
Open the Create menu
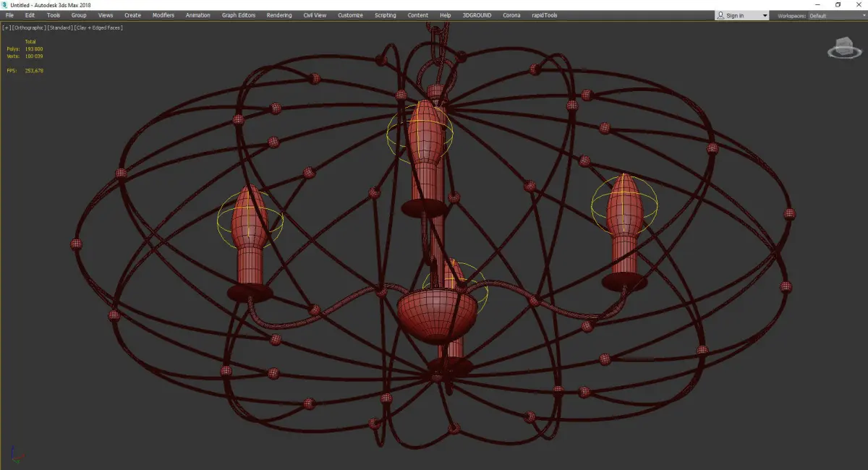point(132,15)
